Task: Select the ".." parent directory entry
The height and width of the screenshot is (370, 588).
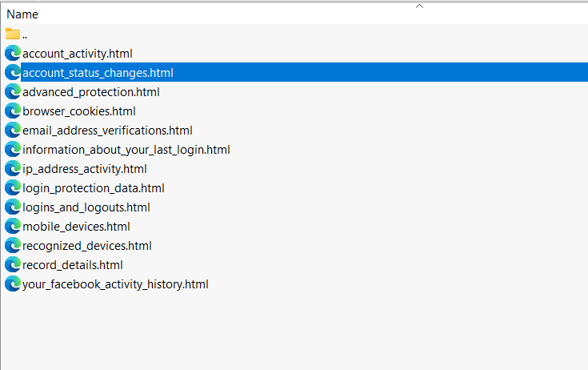Action: pos(25,35)
